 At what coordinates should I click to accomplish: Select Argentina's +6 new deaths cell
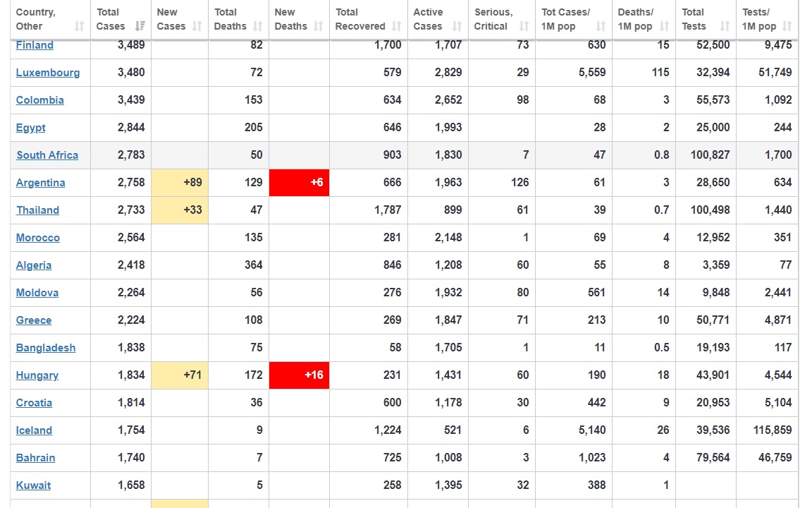300,183
